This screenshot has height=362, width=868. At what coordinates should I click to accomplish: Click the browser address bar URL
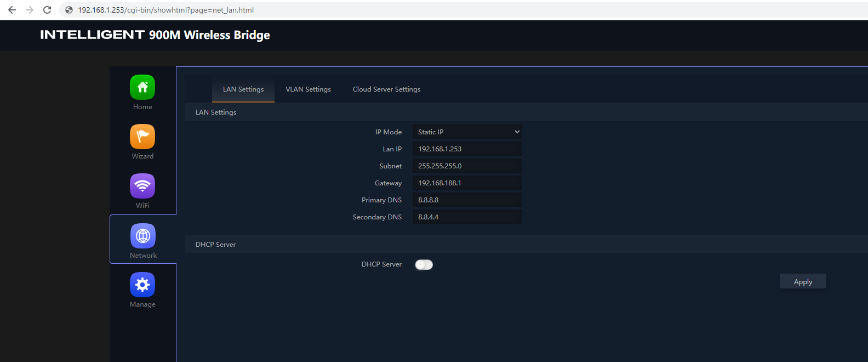click(x=165, y=10)
